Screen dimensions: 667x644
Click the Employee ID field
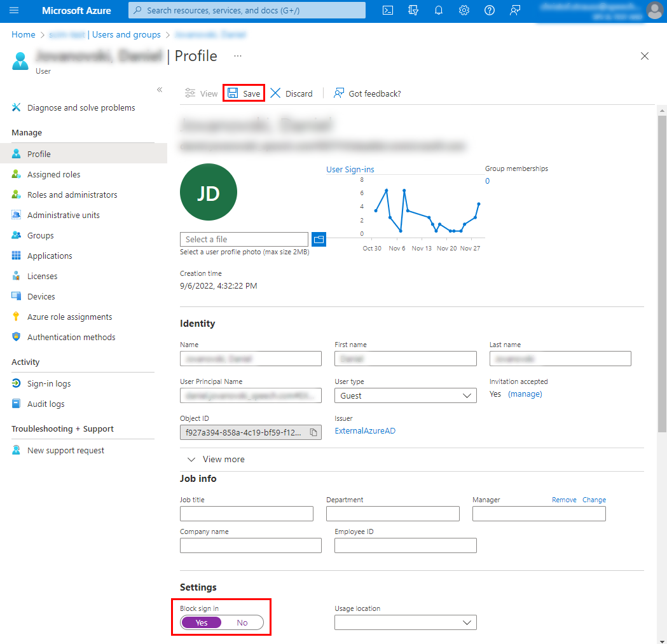406,545
